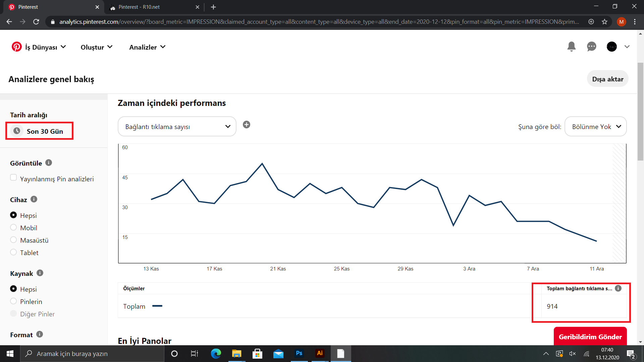
Task: Open Bağlantı tıklama sayısı metric dropdown
Action: [x=177, y=126]
